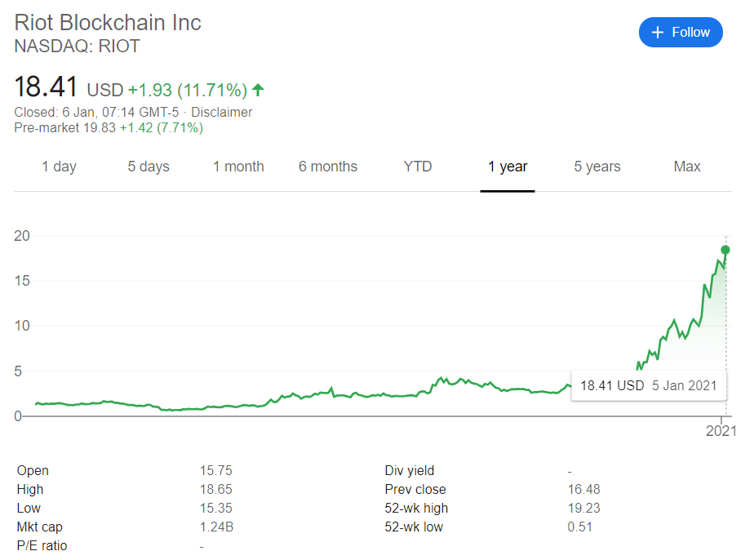View the 5 years chart

point(597,167)
